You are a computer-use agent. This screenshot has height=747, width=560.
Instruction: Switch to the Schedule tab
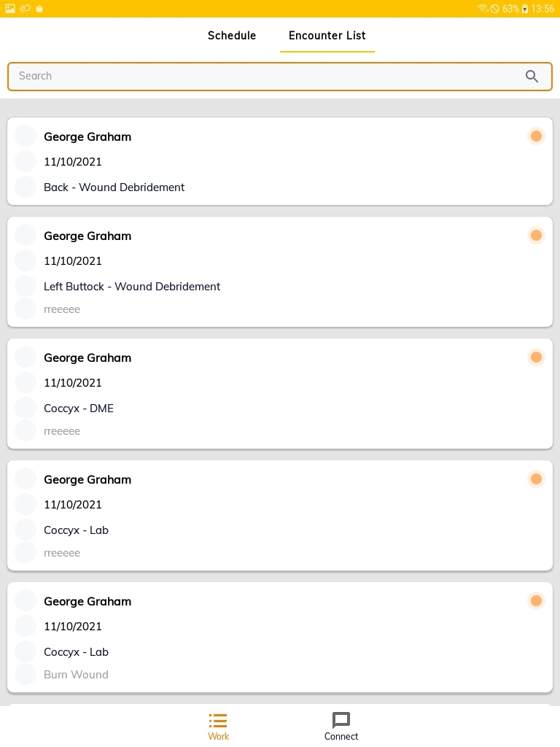pyautogui.click(x=232, y=35)
